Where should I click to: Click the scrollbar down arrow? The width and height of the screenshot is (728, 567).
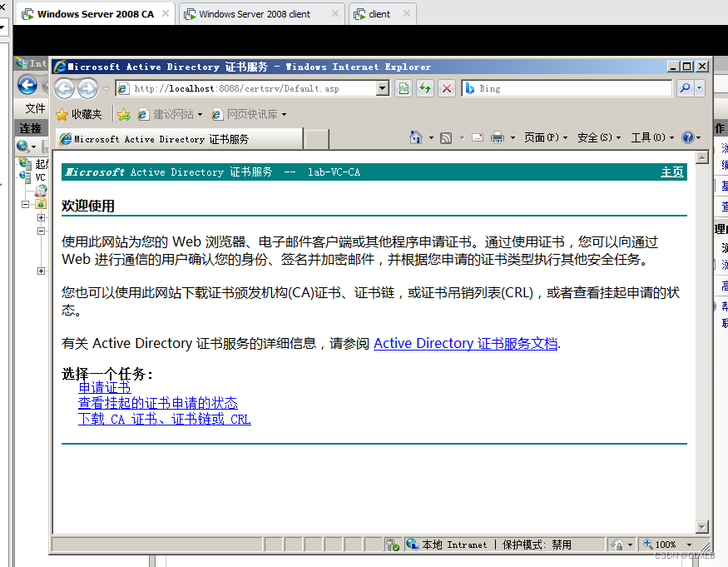pos(701,526)
